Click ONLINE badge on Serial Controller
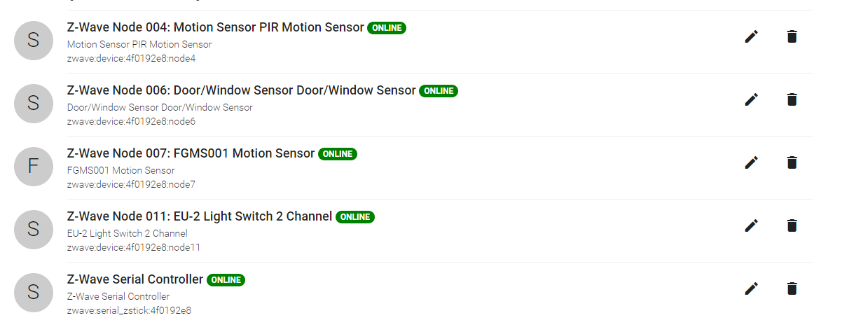 tap(226, 280)
